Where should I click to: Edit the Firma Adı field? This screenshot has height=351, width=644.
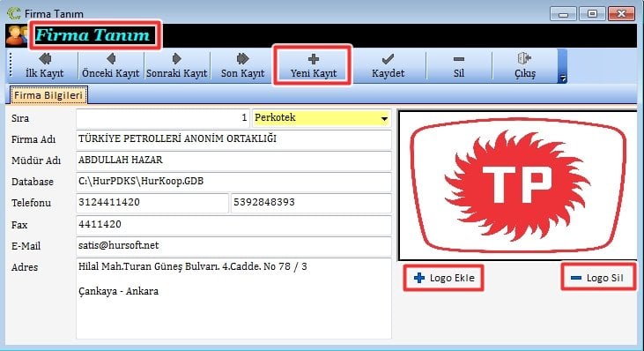233,139
